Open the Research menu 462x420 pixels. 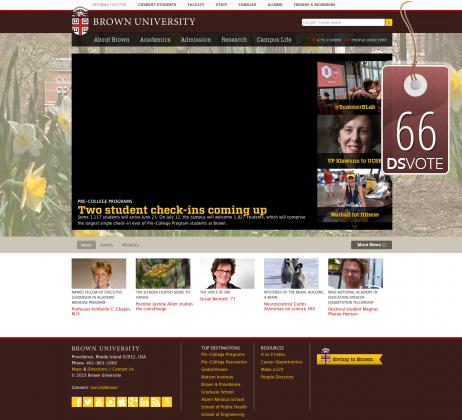click(234, 40)
